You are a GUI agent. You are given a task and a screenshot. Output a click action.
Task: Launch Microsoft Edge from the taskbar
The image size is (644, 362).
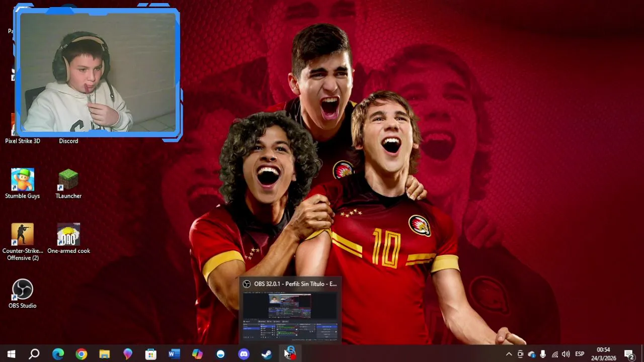58,354
